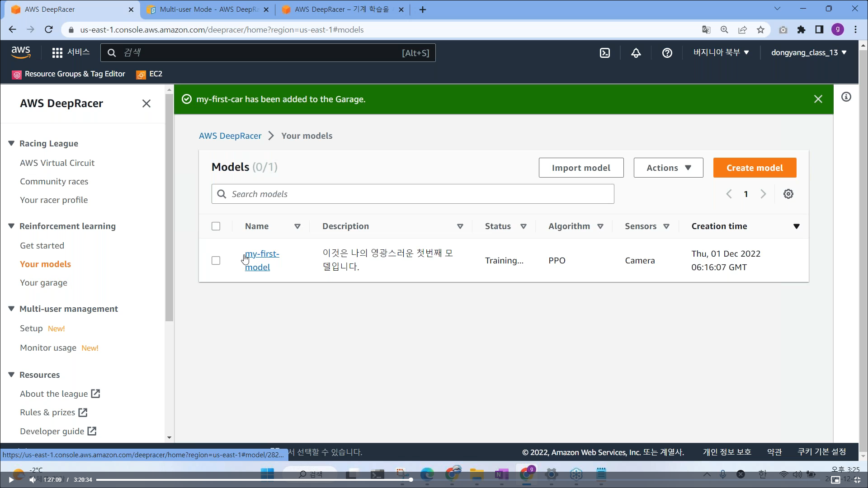Open the my-first-model link

pyautogui.click(x=262, y=260)
